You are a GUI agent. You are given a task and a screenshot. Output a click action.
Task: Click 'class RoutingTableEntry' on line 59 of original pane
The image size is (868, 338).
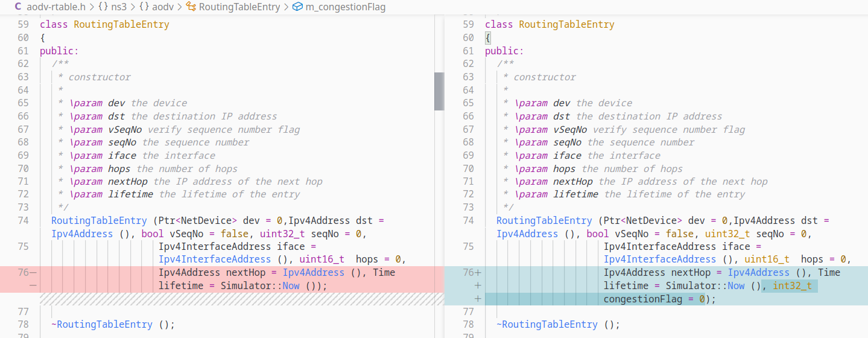click(x=104, y=25)
